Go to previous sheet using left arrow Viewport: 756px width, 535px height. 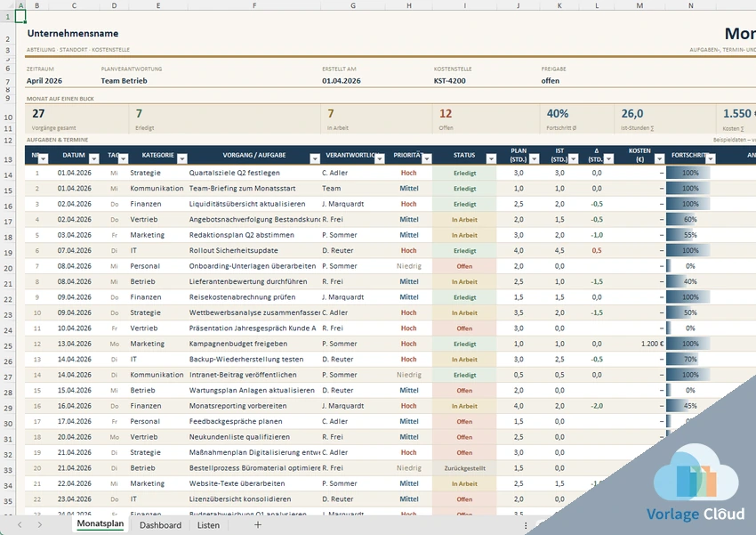(x=20, y=525)
